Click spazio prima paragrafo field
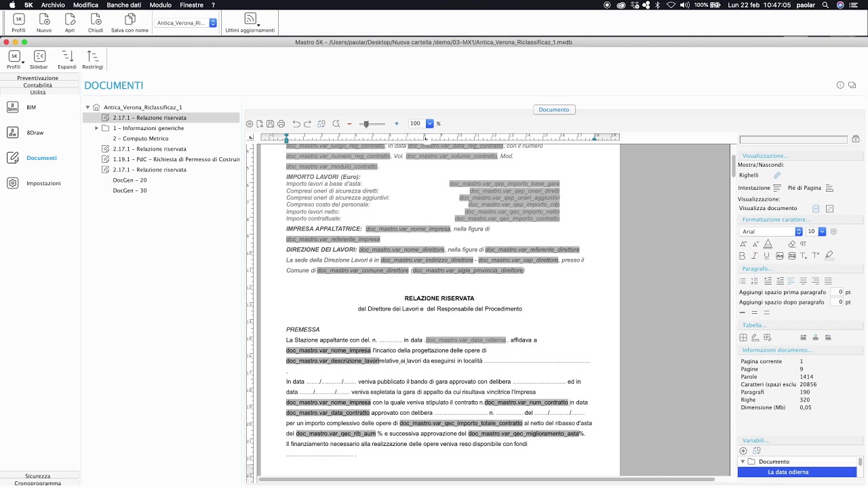 [x=837, y=292]
